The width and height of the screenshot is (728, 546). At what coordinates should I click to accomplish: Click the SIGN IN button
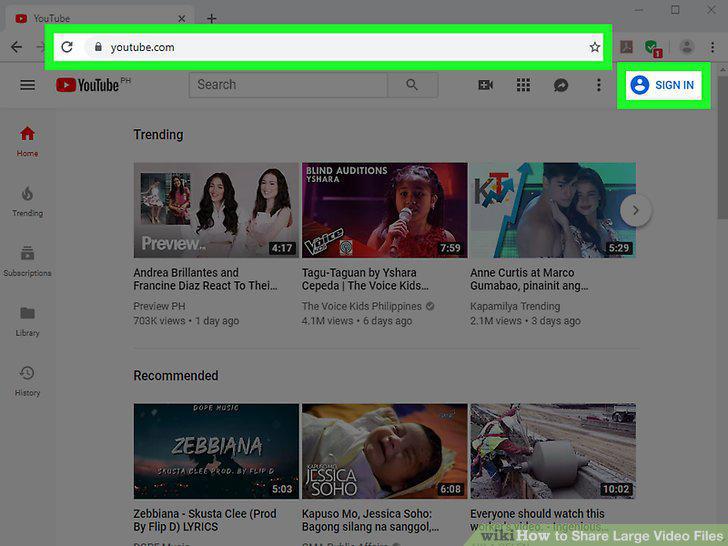(663, 85)
